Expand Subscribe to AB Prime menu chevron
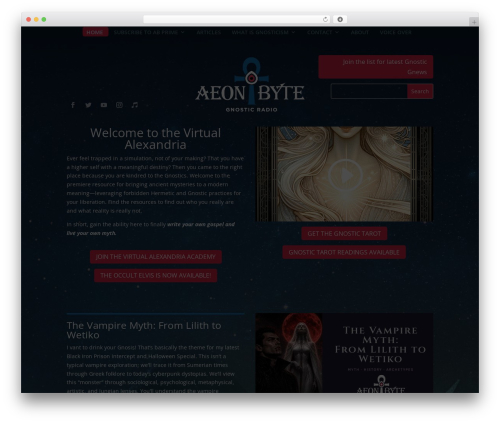Screen dimensions: 500x423 click(x=183, y=32)
